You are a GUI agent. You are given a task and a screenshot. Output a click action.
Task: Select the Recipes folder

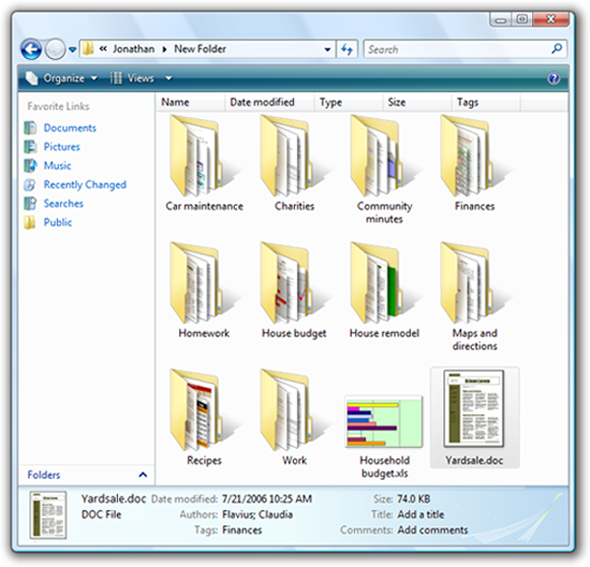click(204, 418)
